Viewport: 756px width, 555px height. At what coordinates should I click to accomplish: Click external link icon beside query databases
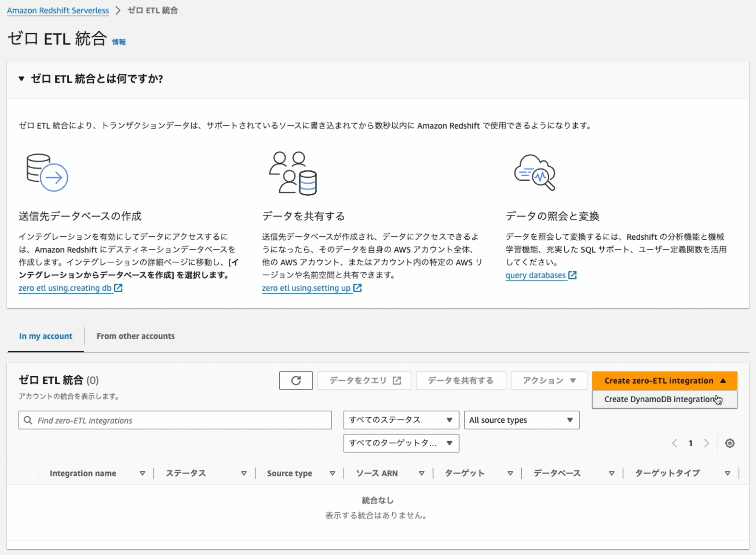pos(572,275)
